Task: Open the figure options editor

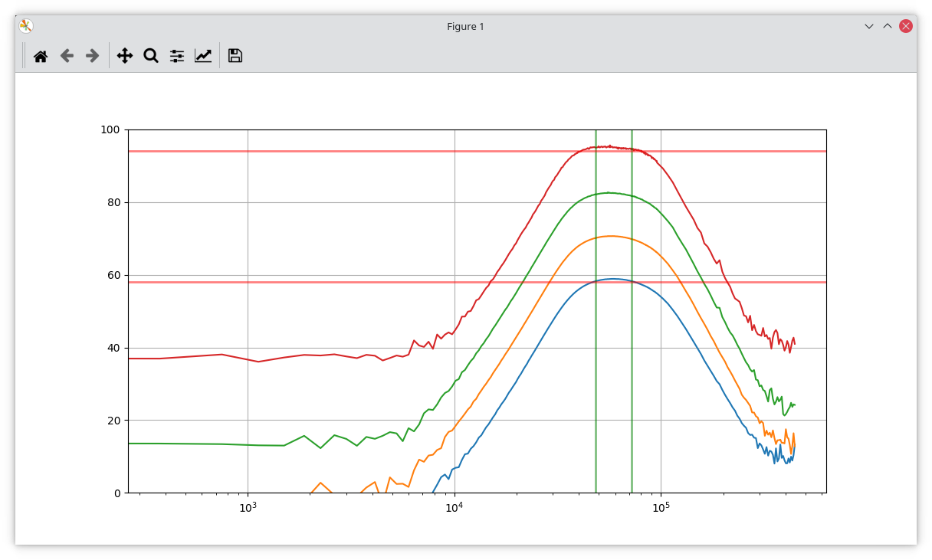Action: pyautogui.click(x=203, y=55)
